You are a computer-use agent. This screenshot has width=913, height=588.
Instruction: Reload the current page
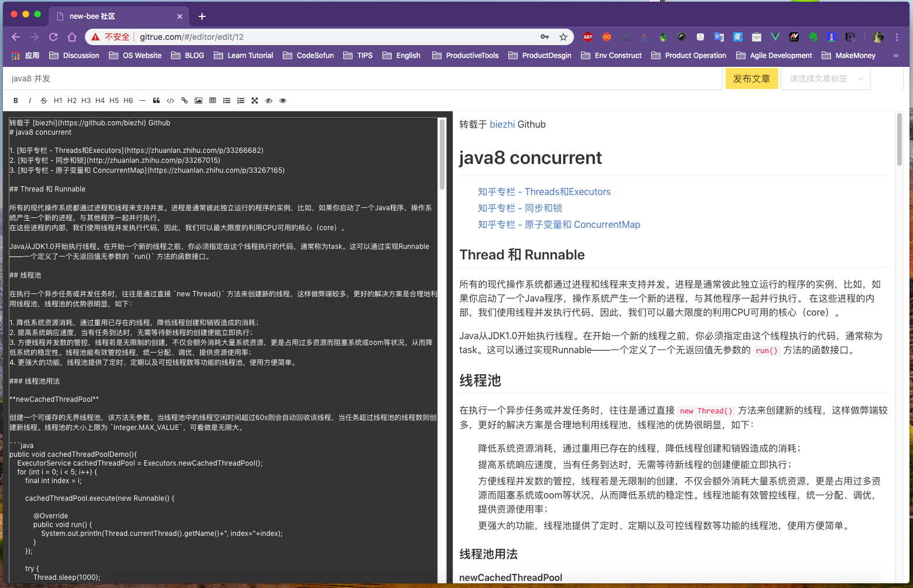[53, 37]
